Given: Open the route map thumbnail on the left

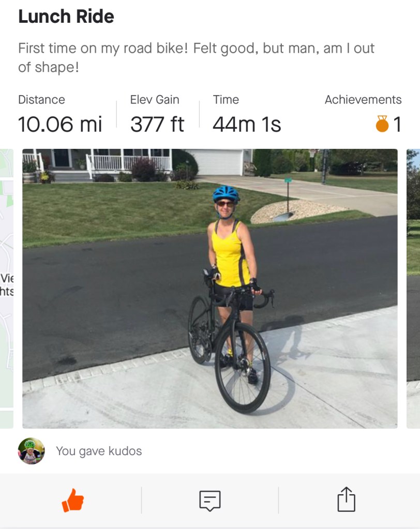Looking at the screenshot, I should 6,289.
